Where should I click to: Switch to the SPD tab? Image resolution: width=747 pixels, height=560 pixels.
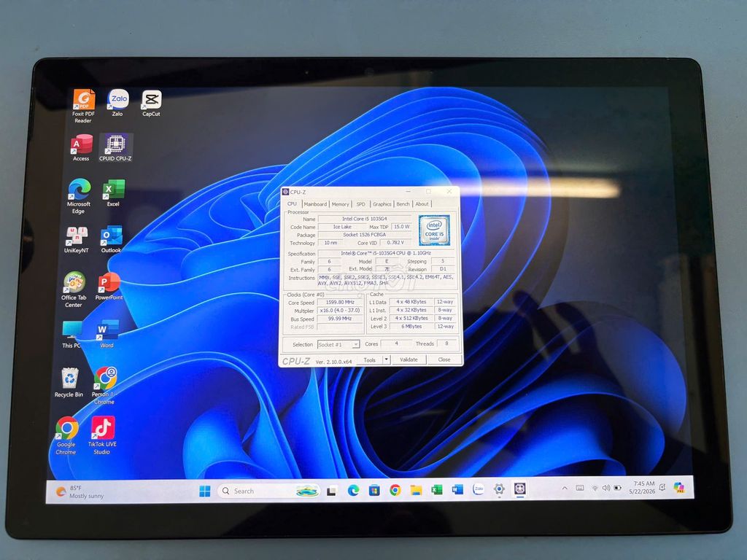(x=361, y=204)
